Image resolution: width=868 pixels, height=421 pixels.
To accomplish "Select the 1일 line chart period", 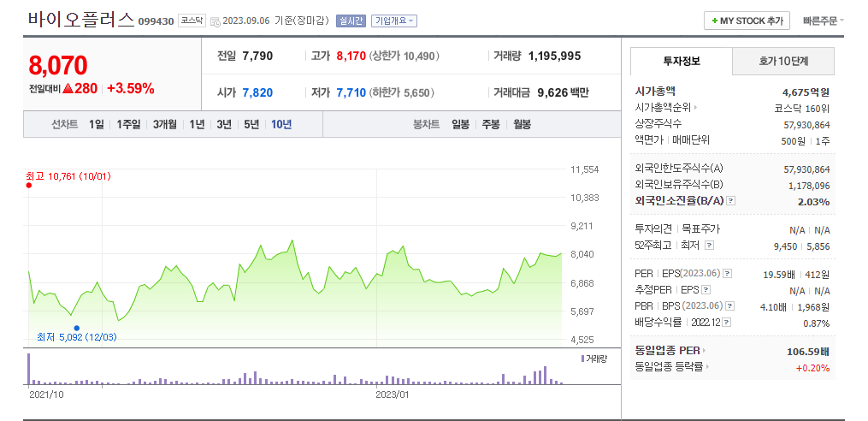I will click(x=97, y=125).
